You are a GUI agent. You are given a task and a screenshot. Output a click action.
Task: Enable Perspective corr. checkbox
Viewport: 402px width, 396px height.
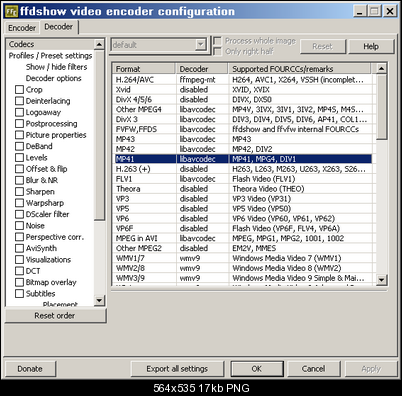point(20,237)
